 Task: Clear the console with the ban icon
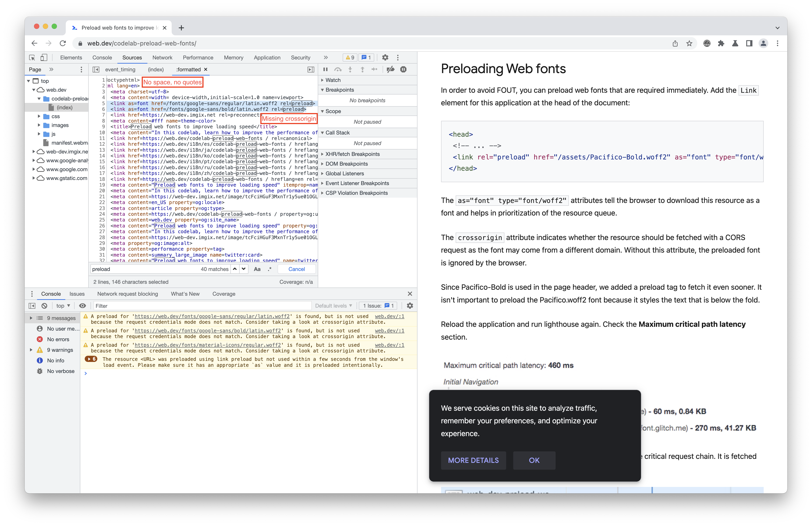[44, 305]
